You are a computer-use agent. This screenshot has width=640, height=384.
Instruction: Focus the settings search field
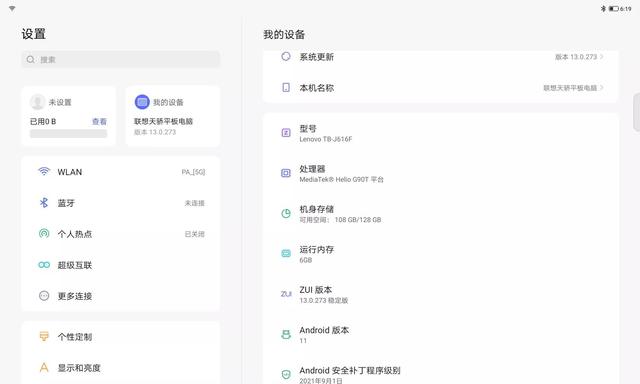pos(121,60)
